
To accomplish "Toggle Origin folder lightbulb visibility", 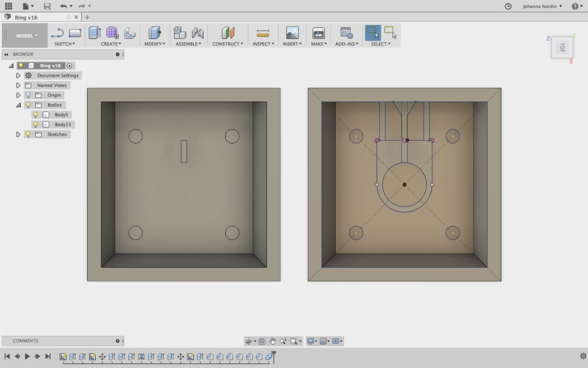I will point(28,95).
